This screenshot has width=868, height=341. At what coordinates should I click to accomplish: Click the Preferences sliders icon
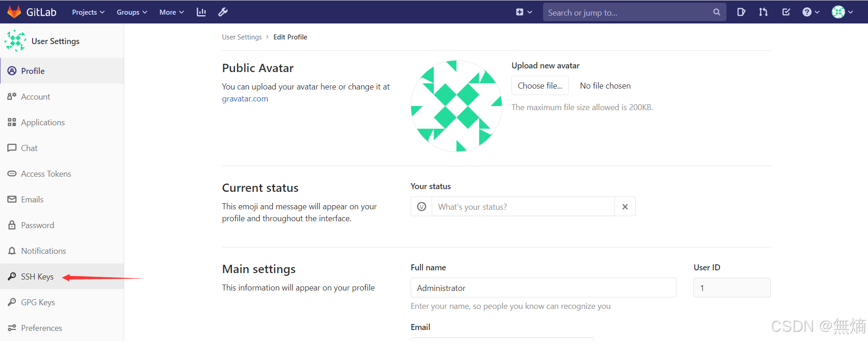(x=12, y=328)
